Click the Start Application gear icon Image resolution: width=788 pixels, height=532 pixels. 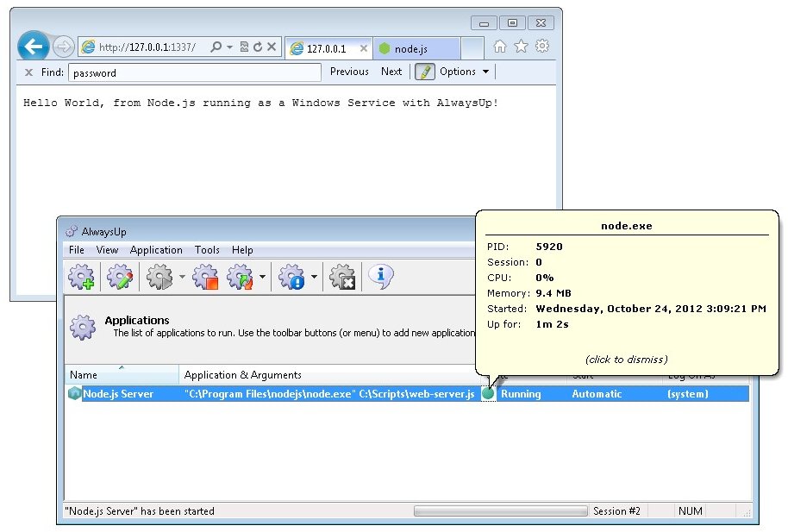point(159,277)
